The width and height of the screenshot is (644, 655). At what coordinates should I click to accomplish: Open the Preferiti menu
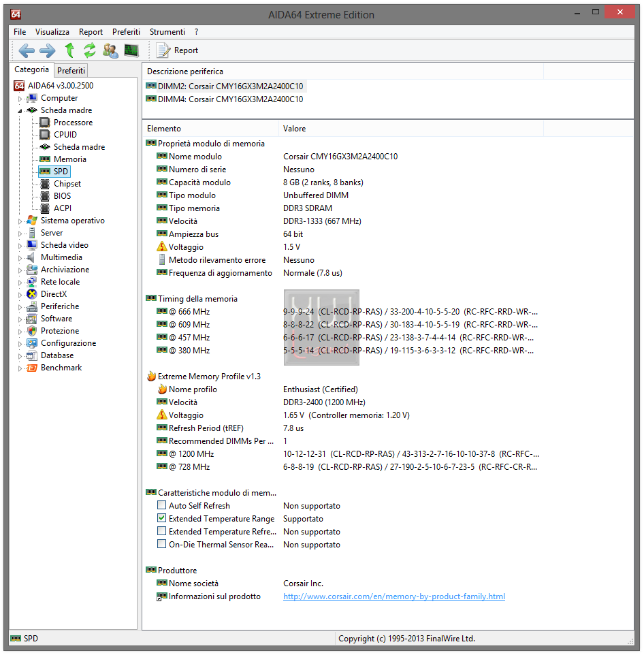(126, 32)
